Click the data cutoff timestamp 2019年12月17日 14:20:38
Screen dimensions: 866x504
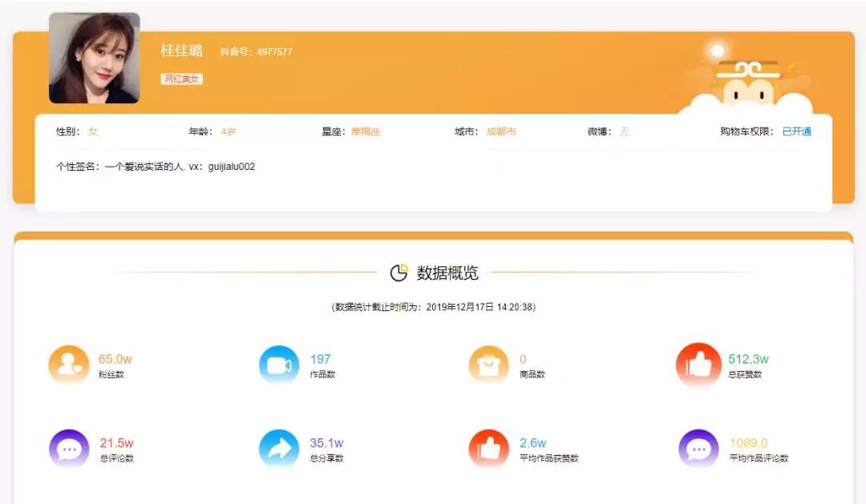[480, 307]
